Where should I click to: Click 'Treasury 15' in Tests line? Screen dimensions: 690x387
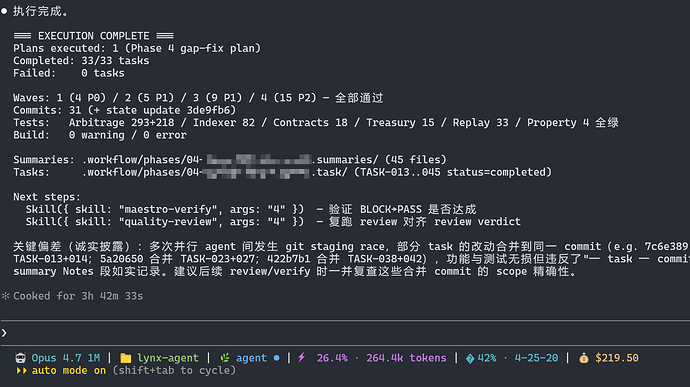tap(400, 122)
